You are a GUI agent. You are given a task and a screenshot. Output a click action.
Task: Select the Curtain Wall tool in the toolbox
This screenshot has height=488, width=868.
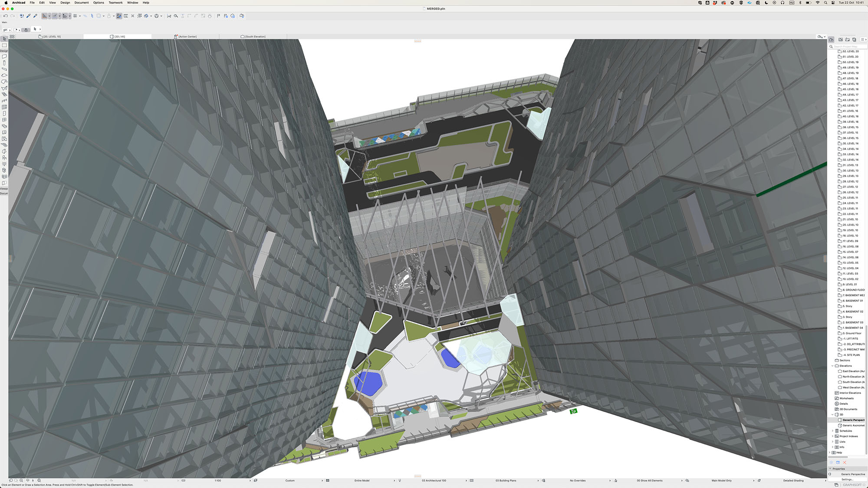[4, 107]
